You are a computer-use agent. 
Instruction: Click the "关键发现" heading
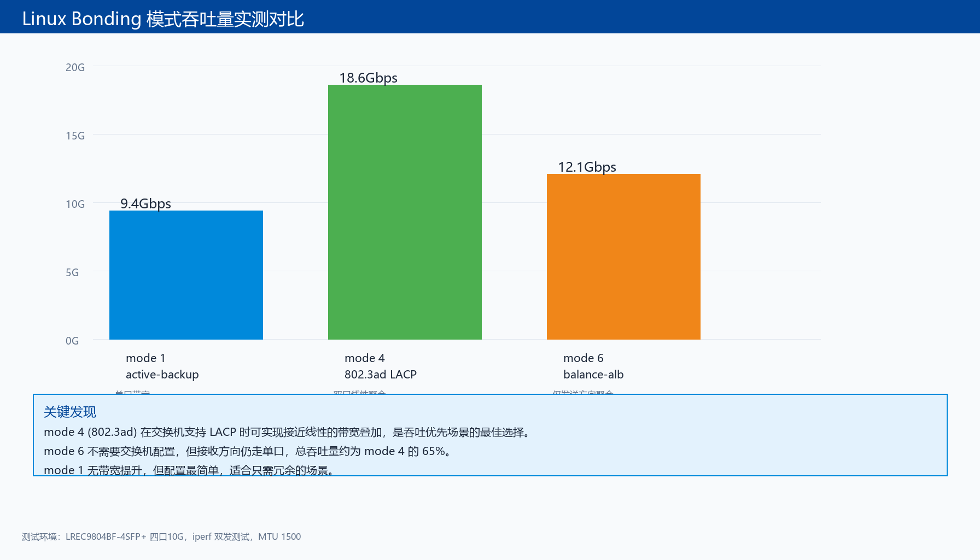(70, 412)
